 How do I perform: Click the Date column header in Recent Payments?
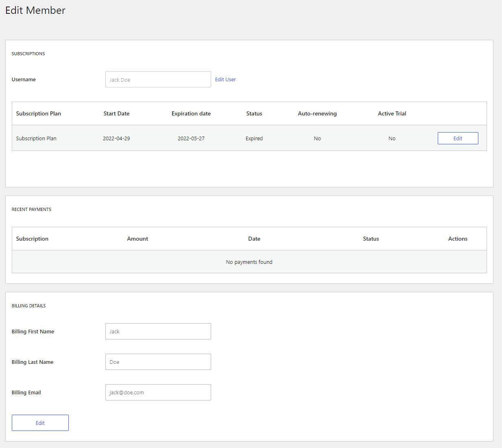[x=254, y=239]
